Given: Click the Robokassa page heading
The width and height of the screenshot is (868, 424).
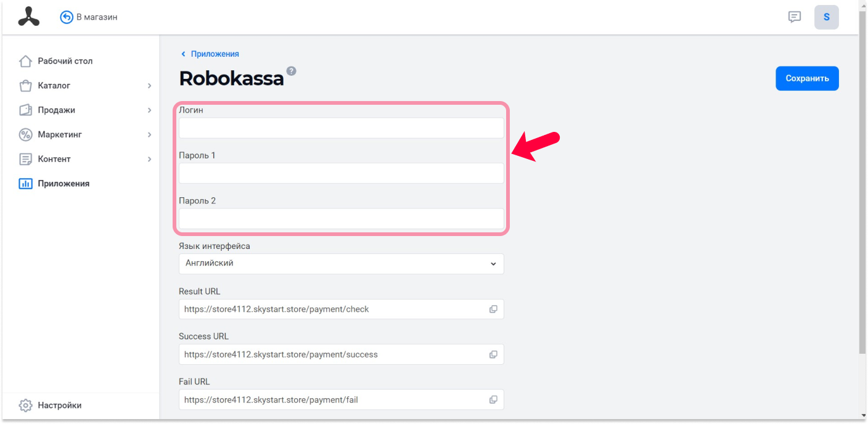Looking at the screenshot, I should coord(231,78).
